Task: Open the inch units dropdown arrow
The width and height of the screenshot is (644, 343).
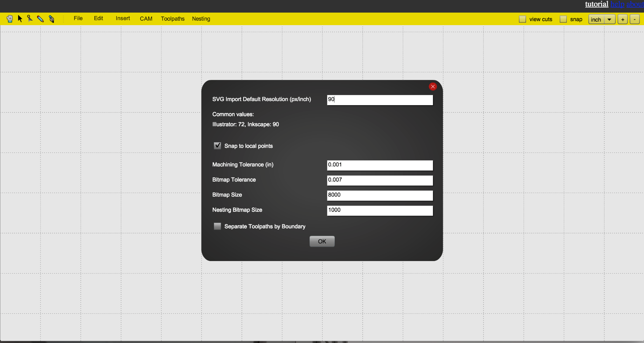Action: pos(609,19)
